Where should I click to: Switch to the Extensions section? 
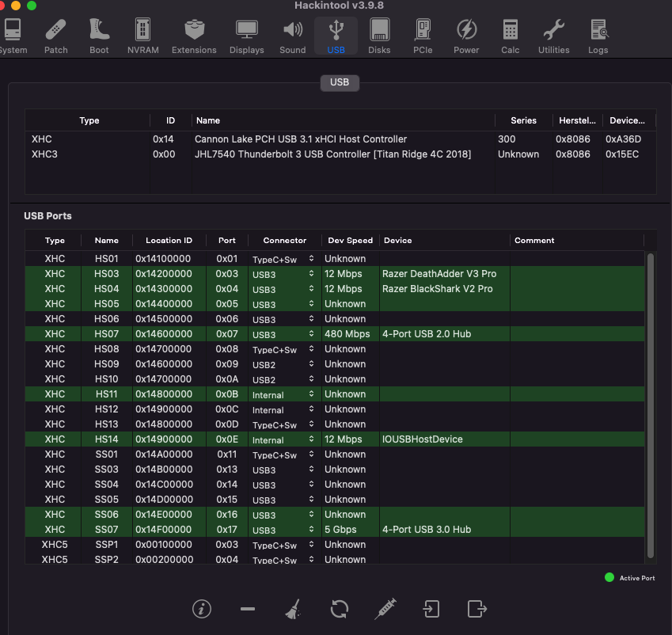coord(194,36)
